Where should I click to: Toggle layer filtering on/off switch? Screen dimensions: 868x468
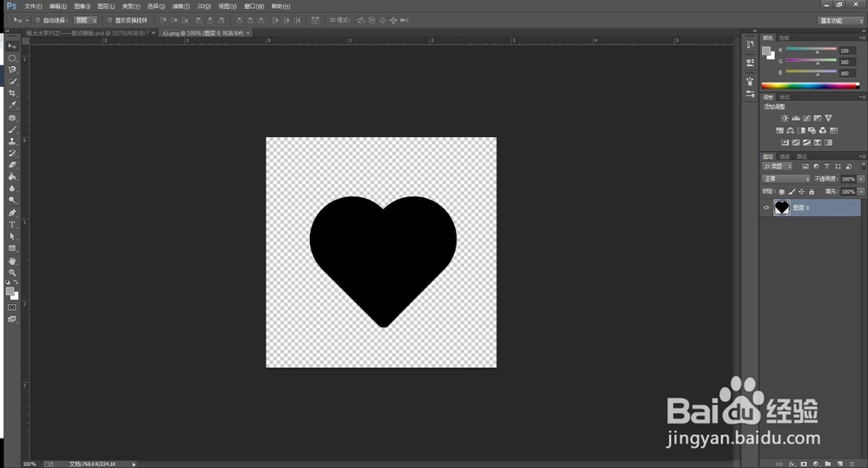(863, 166)
